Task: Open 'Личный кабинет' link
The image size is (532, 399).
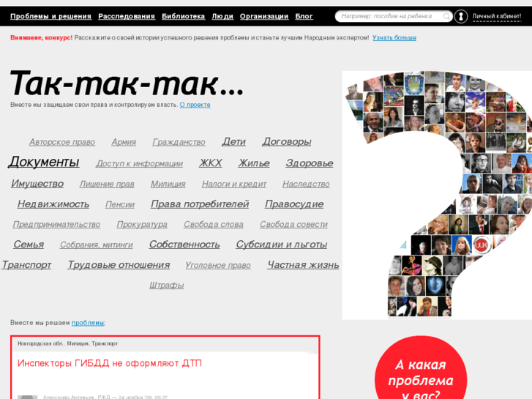Action: (x=497, y=16)
